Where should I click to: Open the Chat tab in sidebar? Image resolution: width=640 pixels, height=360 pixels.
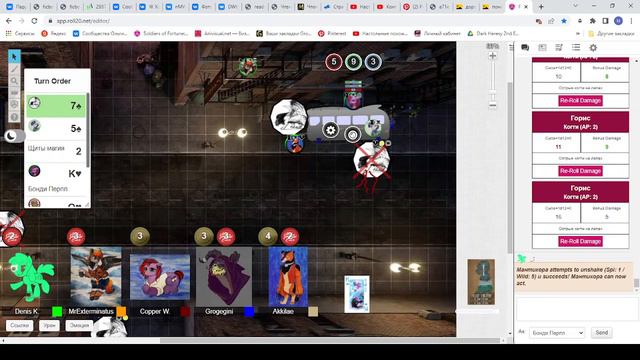click(525, 48)
